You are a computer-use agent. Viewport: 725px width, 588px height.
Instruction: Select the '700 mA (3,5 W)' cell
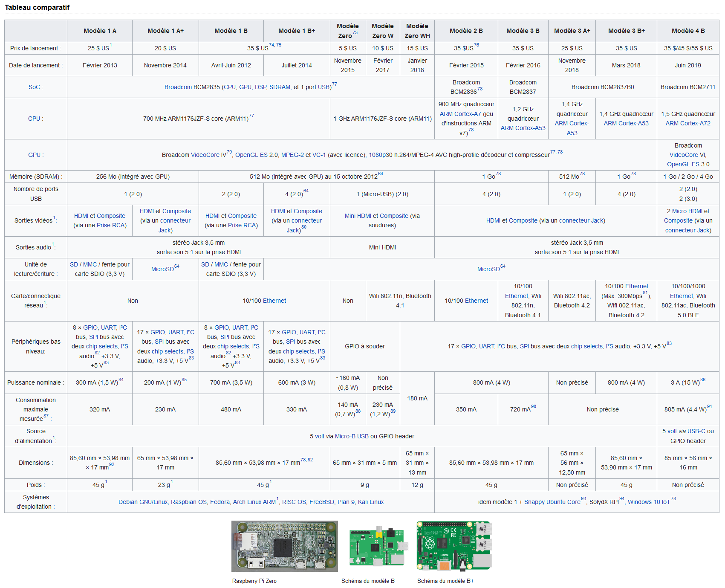231,382
